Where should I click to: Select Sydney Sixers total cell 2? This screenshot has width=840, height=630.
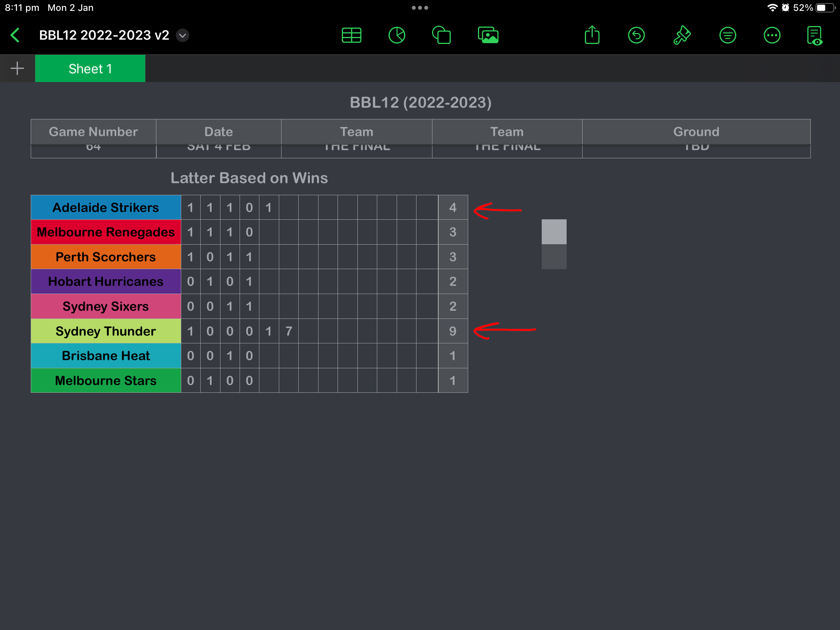(x=453, y=306)
